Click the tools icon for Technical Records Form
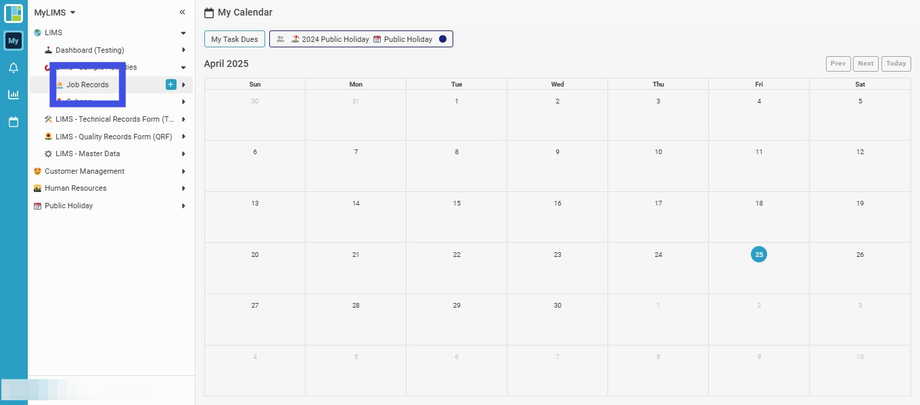The image size is (920, 405). click(x=48, y=119)
